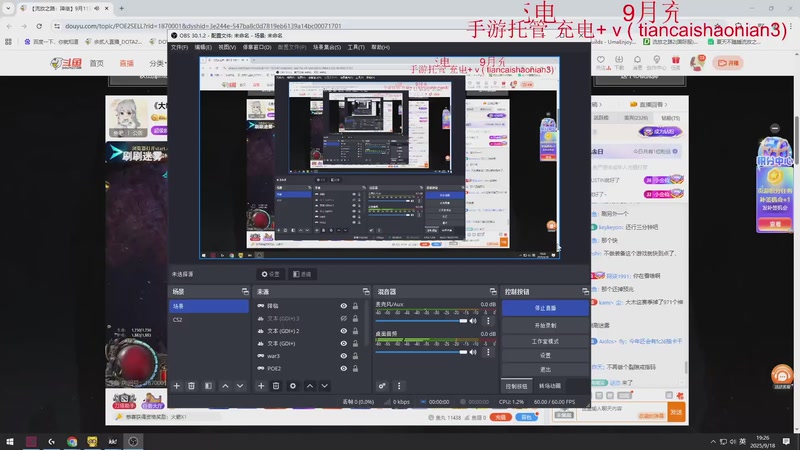Viewport: 800px width, 450px height.
Task: Go back in the Chrome browser
Action: click(x=9, y=26)
